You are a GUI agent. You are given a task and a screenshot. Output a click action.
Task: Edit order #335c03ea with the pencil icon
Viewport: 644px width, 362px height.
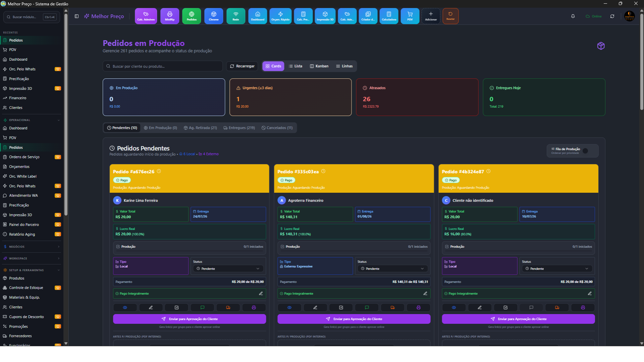(x=315, y=307)
